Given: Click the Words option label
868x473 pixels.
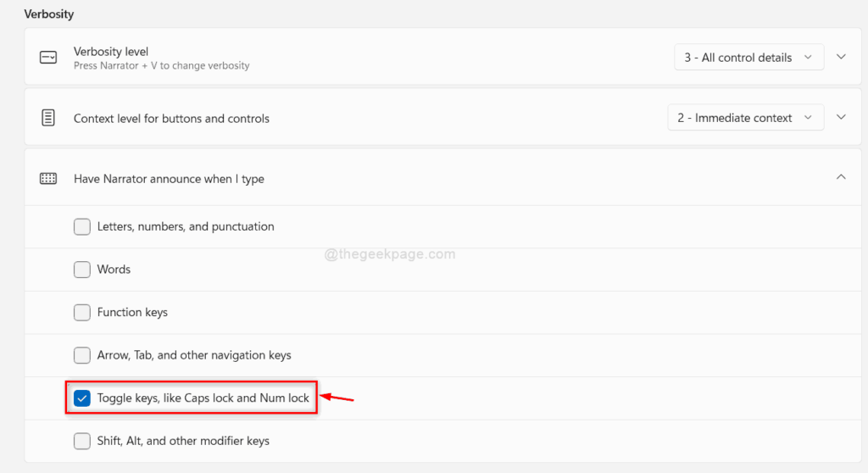Looking at the screenshot, I should [x=114, y=270].
